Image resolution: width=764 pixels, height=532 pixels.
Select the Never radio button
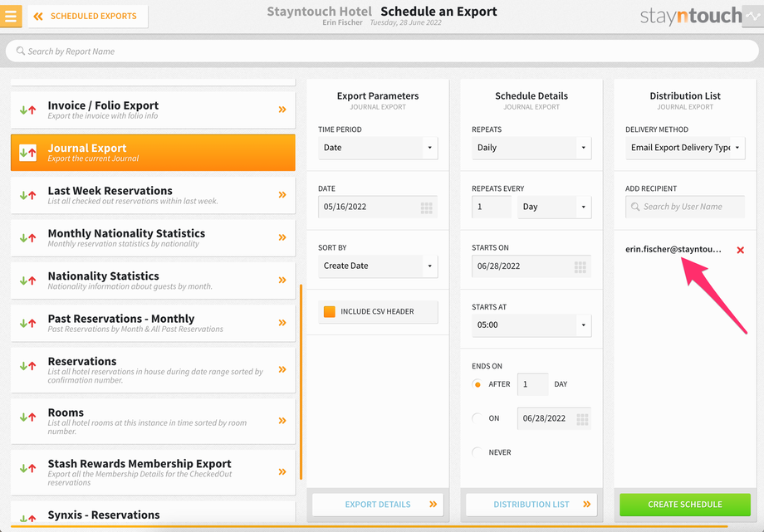(477, 452)
